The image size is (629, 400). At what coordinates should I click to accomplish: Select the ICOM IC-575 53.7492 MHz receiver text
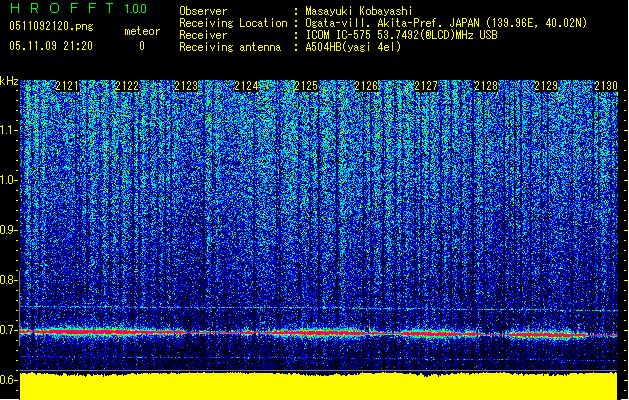(401, 35)
